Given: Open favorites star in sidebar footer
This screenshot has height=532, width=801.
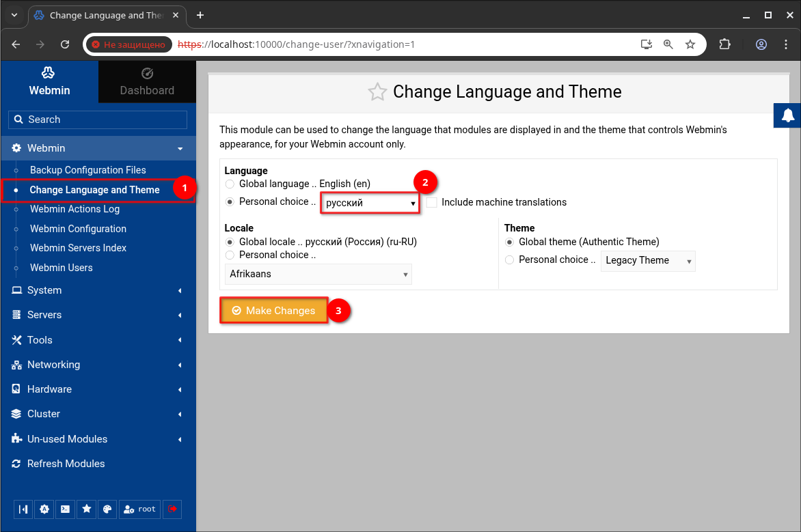Looking at the screenshot, I should click(87, 509).
